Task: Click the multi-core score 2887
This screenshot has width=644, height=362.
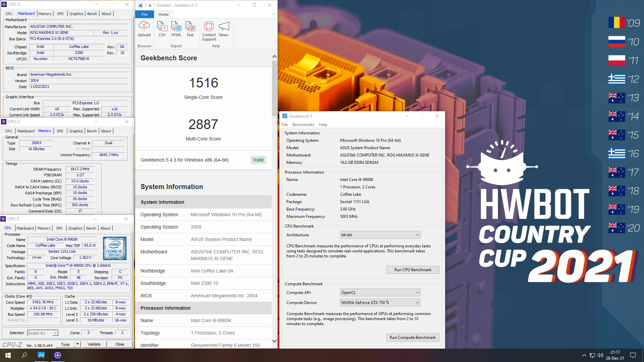Action: coord(203,124)
